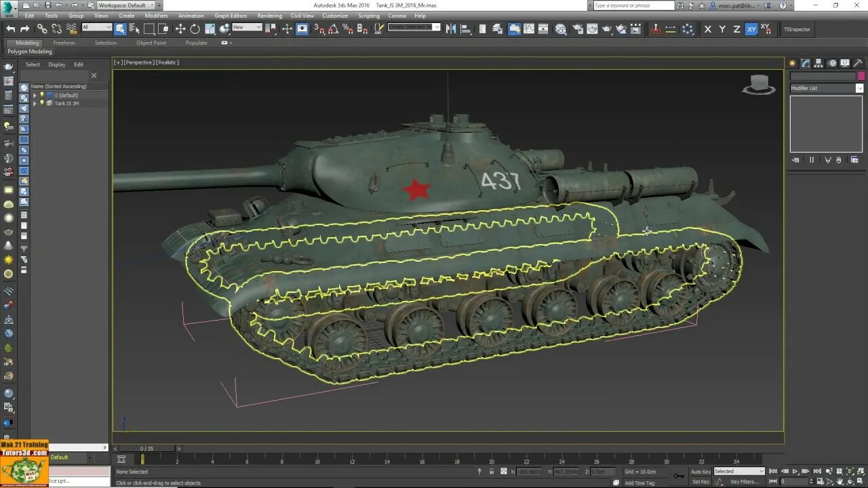Click the Rendered Frame Window icon
The width and height of the screenshot is (868, 488).
[x=592, y=29]
